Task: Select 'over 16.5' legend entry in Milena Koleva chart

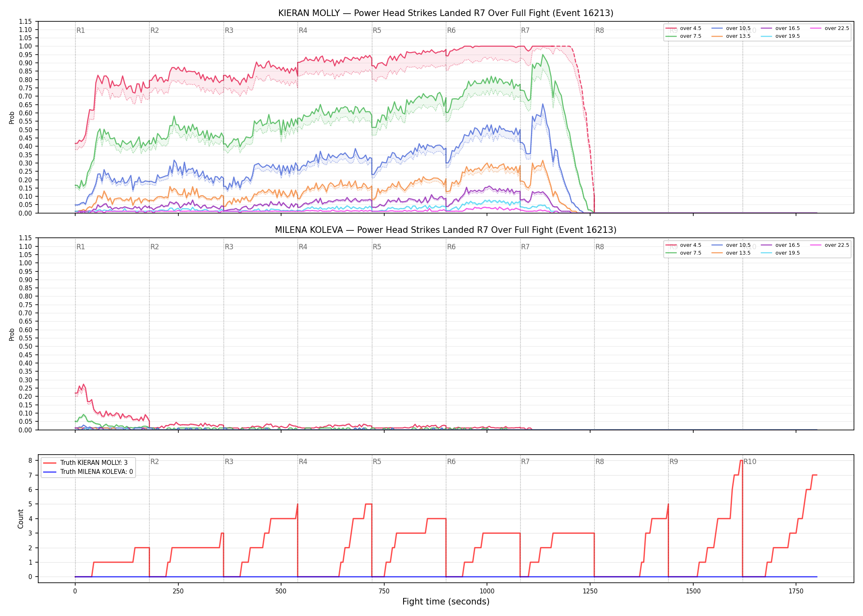Action: point(780,245)
